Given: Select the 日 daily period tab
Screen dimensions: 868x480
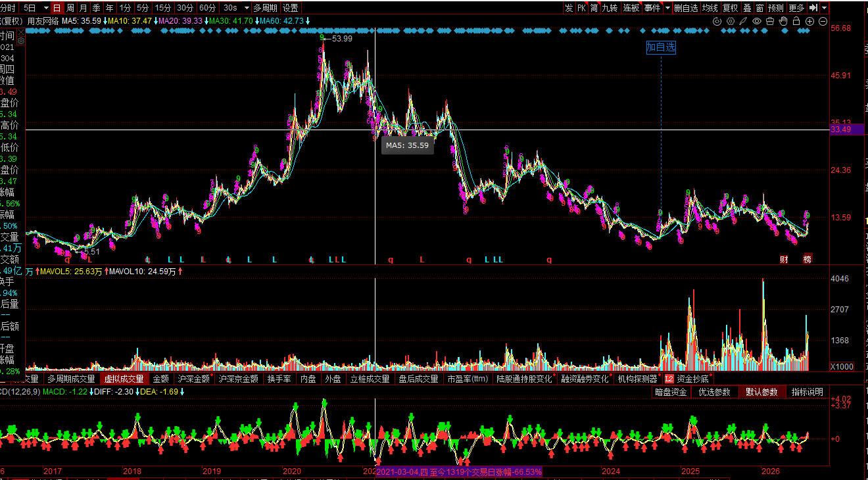Looking at the screenshot, I should (57, 8).
